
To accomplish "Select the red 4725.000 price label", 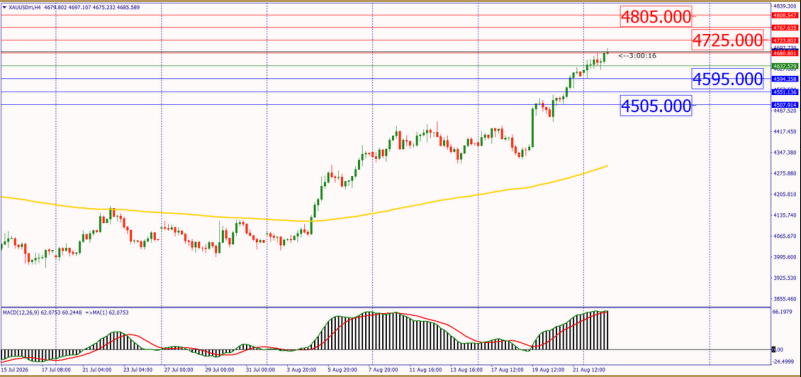I will pos(728,40).
